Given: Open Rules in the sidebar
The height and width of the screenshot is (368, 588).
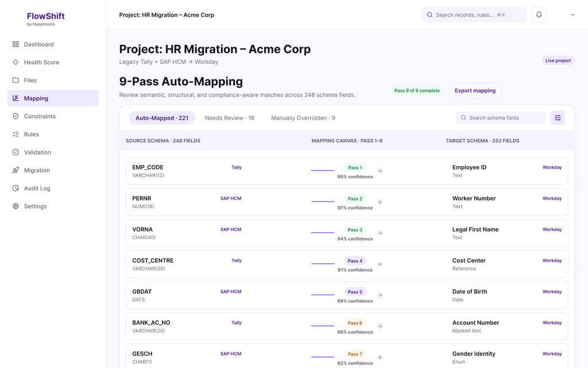Looking at the screenshot, I should tap(53, 135).
